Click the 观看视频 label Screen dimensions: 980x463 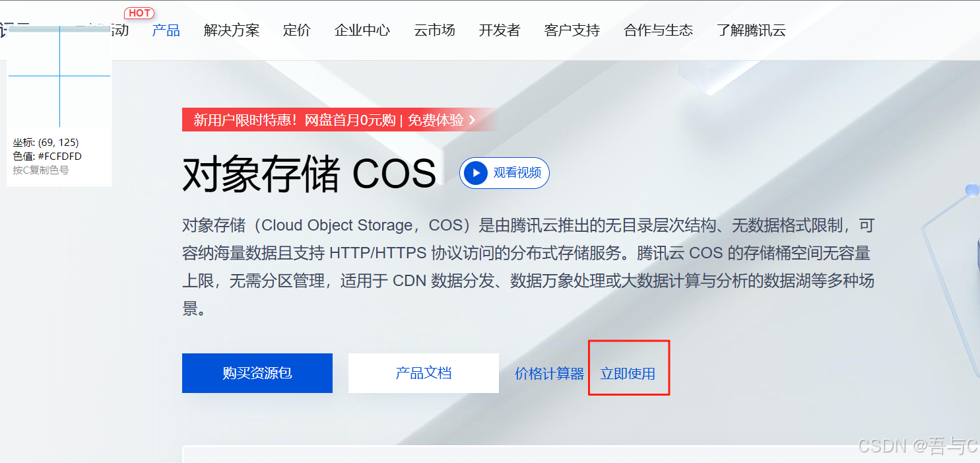tap(517, 173)
